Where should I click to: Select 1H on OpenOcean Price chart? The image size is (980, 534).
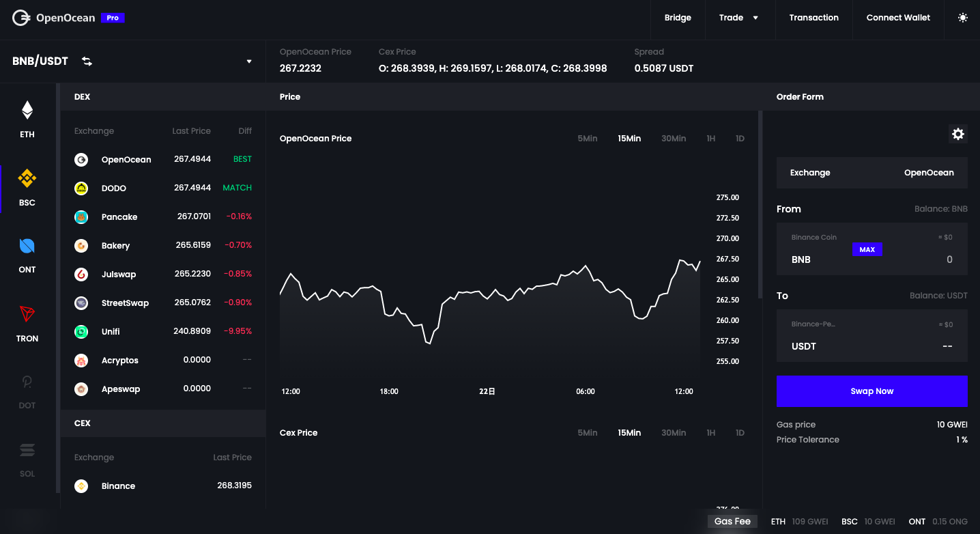(x=711, y=139)
